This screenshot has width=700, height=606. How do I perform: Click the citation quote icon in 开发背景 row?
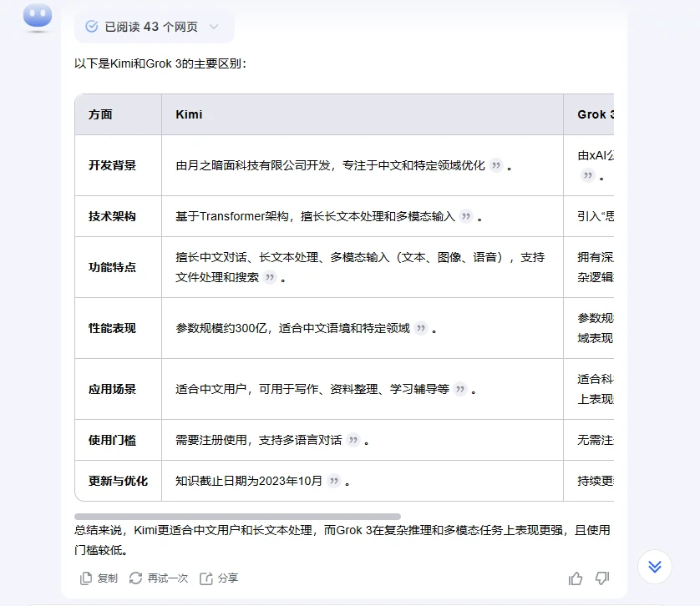496,165
